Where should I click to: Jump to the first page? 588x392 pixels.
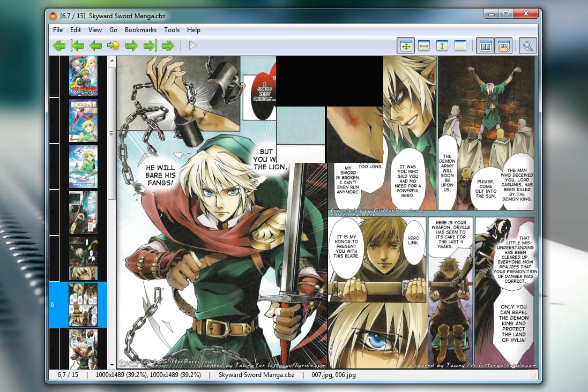[x=77, y=46]
